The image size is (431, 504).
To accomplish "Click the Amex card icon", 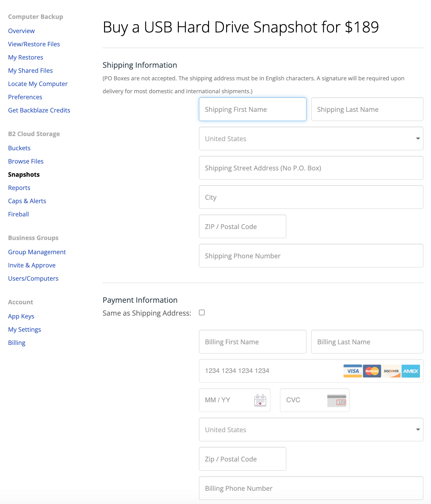I will (x=411, y=371).
